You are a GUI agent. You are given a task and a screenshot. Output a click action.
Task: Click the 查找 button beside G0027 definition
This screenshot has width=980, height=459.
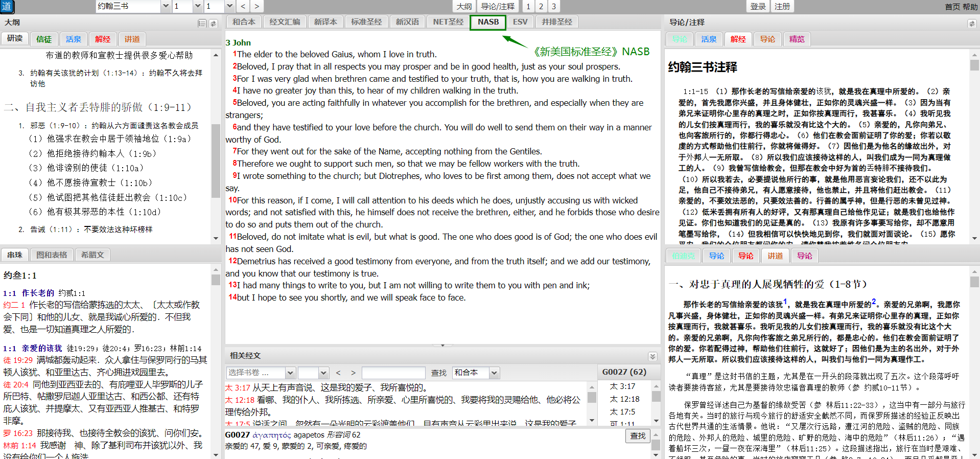(x=638, y=436)
